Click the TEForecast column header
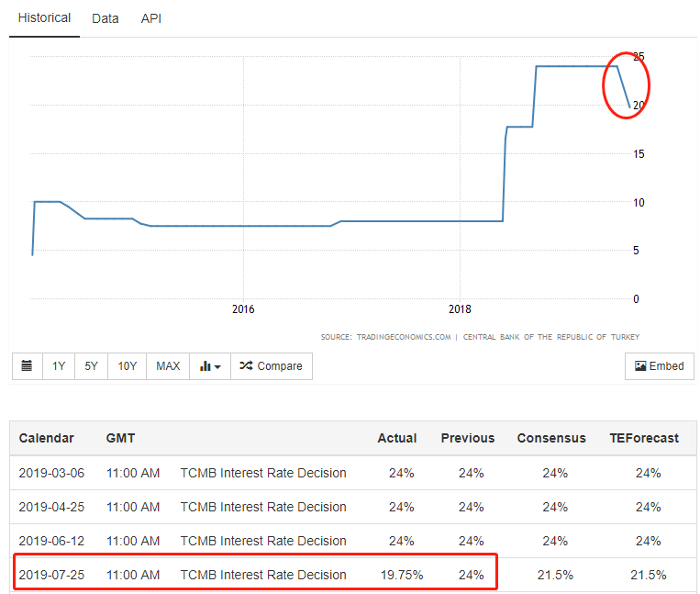The height and width of the screenshot is (594, 700). tap(644, 438)
